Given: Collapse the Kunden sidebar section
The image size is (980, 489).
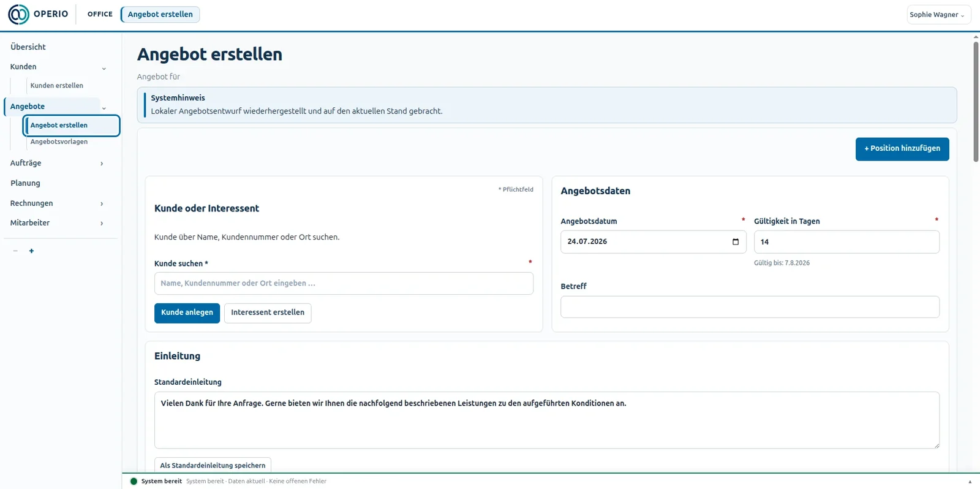Looking at the screenshot, I should [104, 68].
